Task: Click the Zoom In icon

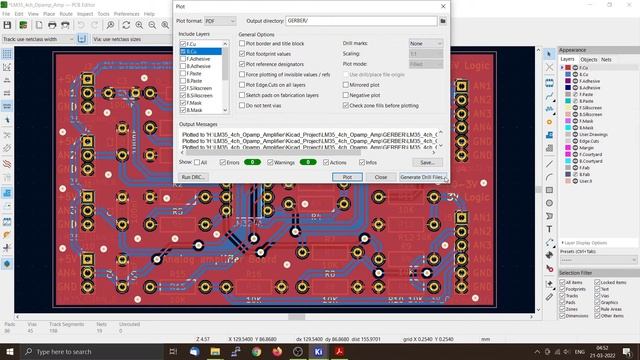Action: tap(139, 25)
